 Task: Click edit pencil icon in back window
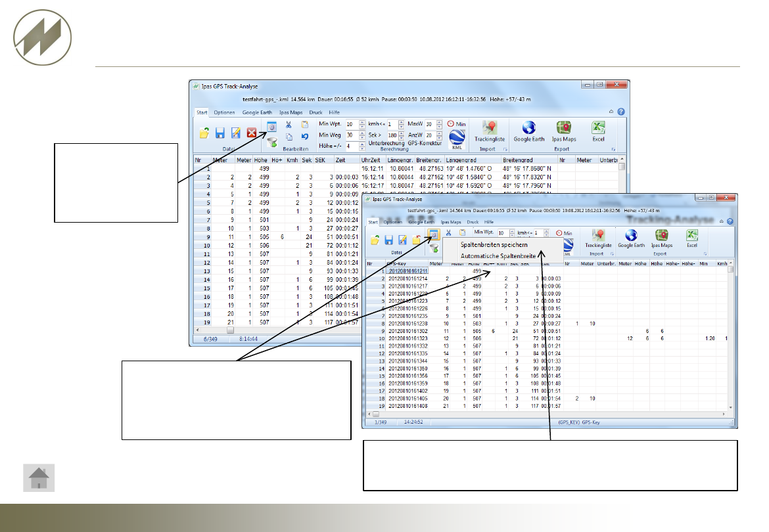point(236,133)
